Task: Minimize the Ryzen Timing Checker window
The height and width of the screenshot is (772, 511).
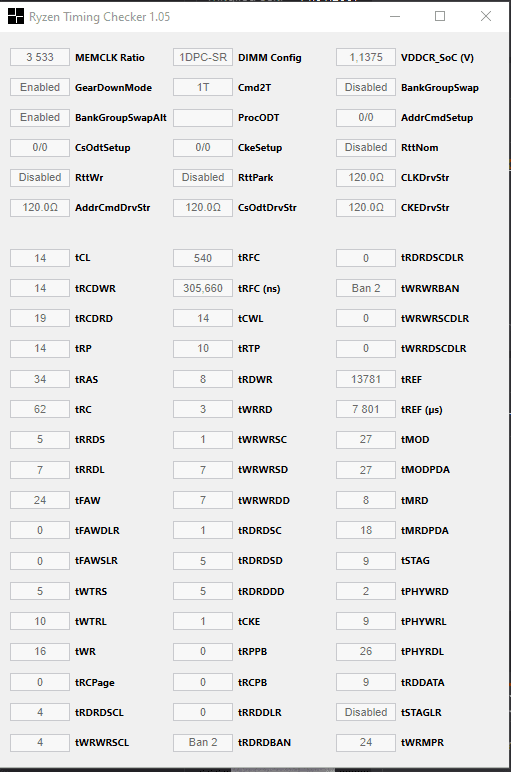Action: [x=395, y=16]
